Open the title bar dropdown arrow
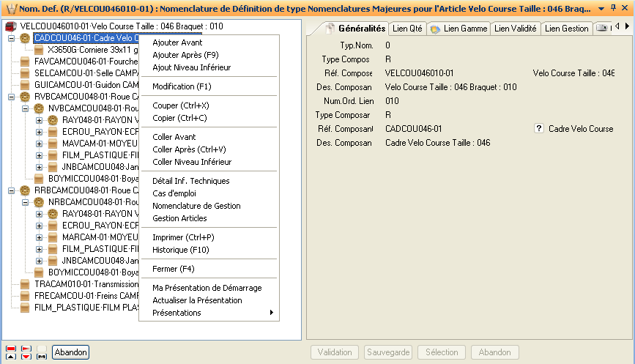Image resolution: width=635 pixels, height=364 pixels. click(x=601, y=7)
